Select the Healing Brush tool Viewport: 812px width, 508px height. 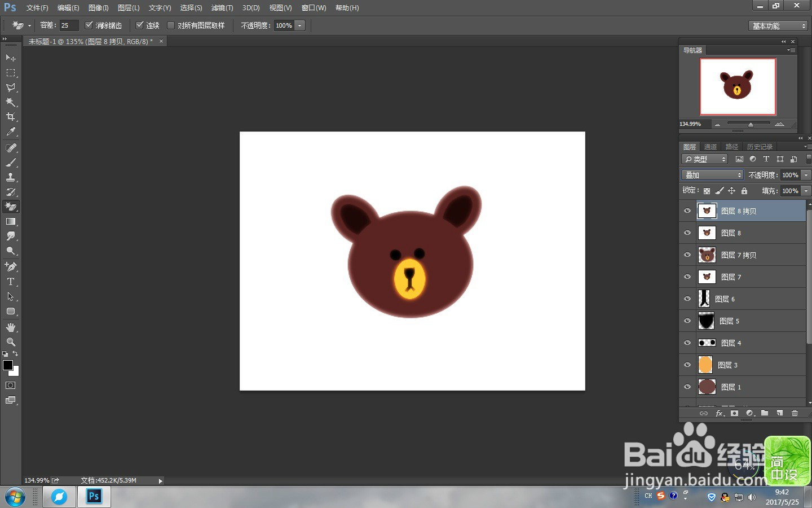pyautogui.click(x=11, y=147)
